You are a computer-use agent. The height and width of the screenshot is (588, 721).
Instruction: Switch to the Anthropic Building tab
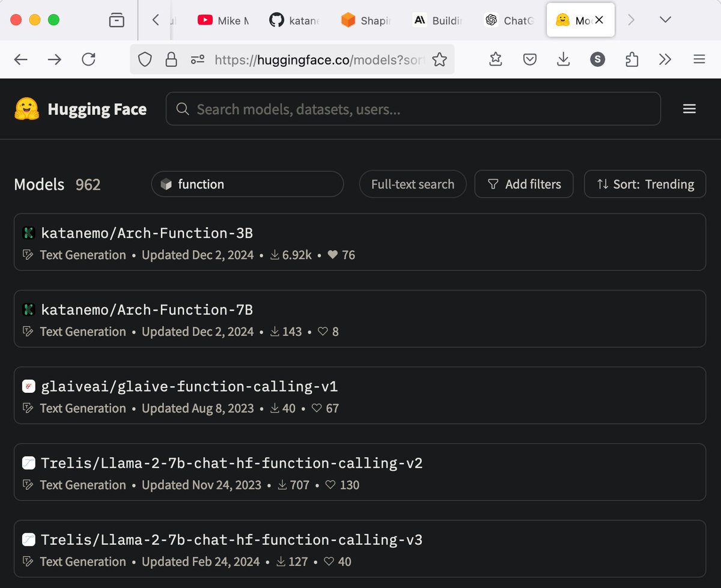(439, 20)
